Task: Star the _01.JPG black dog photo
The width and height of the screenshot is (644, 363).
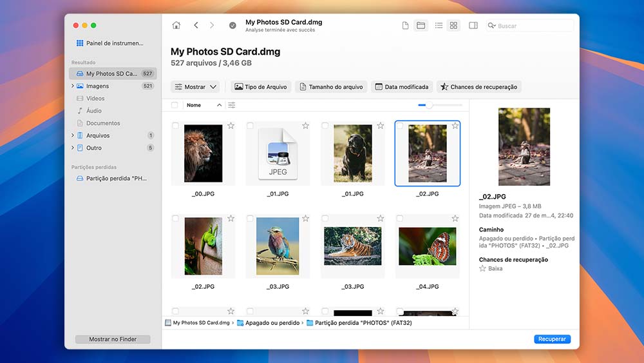Action: point(381,126)
